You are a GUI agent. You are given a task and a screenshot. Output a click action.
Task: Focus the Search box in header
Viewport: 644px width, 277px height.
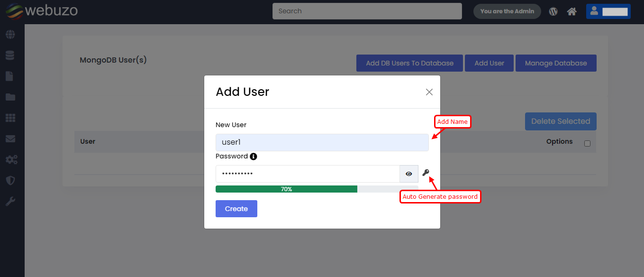point(367,11)
